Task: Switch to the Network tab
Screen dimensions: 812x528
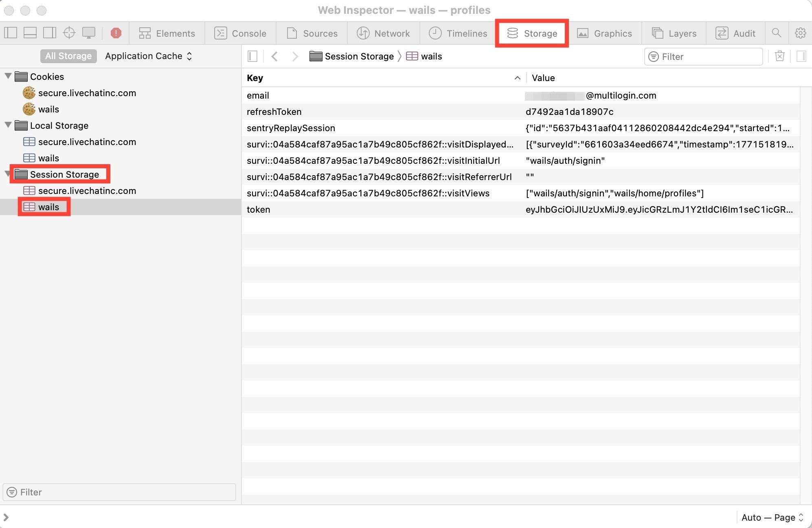Action: pos(383,33)
